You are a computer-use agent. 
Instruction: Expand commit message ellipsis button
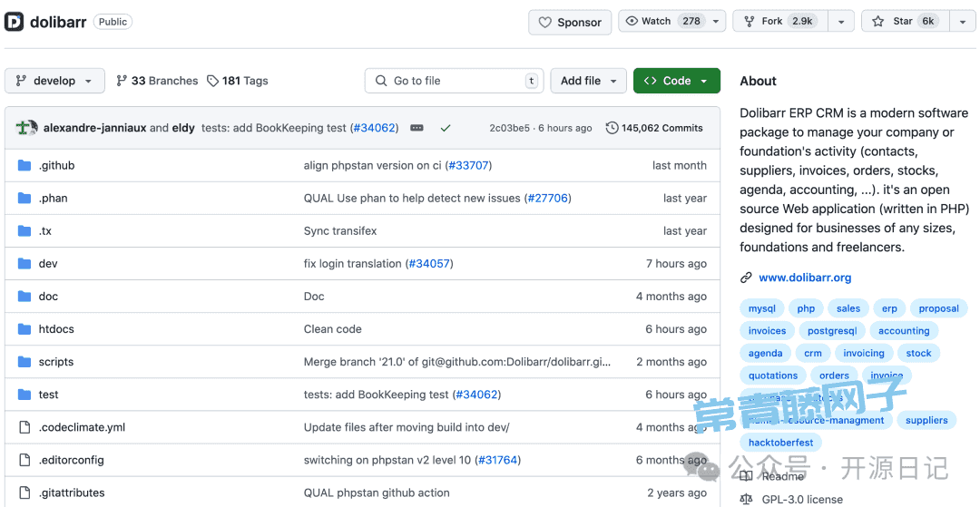416,128
